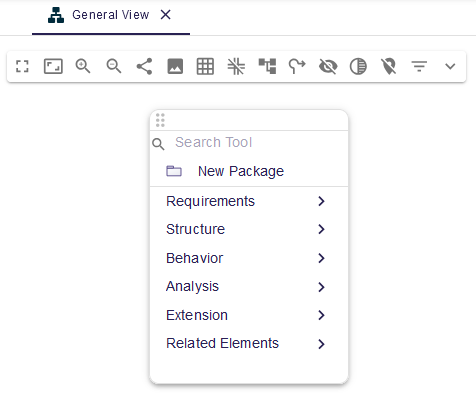This screenshot has height=399, width=476.
Task: Zoom in on the diagram
Action: click(x=83, y=66)
